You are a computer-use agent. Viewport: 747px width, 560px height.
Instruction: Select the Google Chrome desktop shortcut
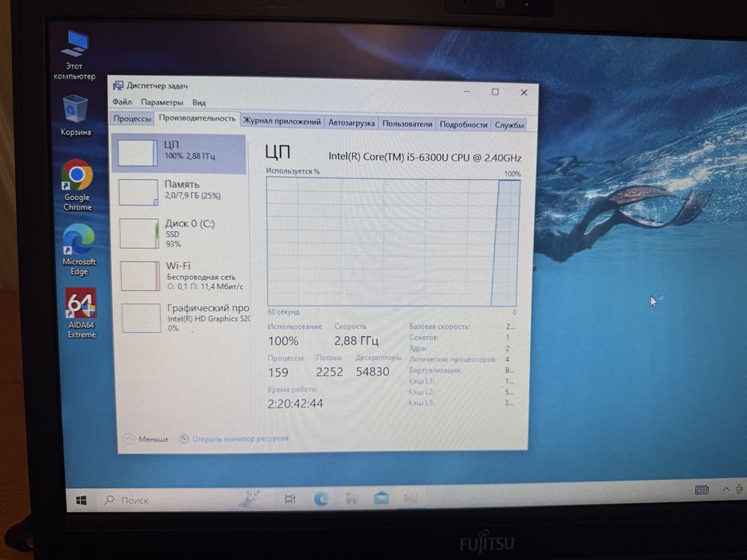pos(78,186)
